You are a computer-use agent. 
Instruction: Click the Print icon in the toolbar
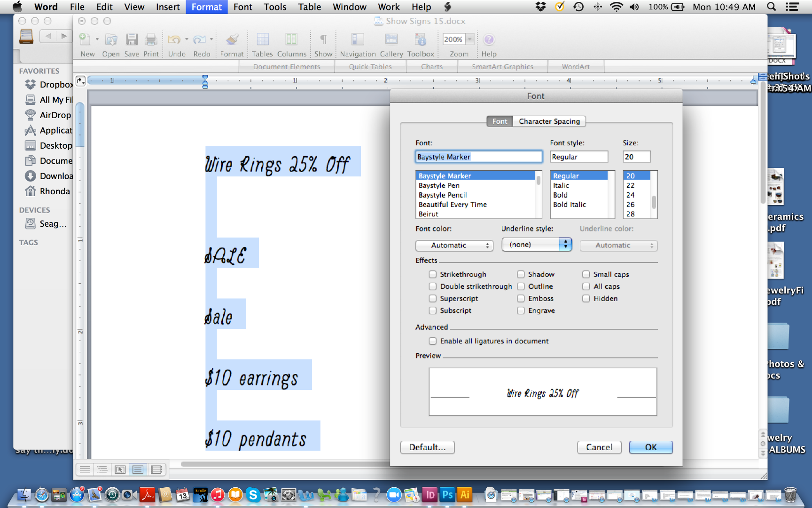point(151,42)
